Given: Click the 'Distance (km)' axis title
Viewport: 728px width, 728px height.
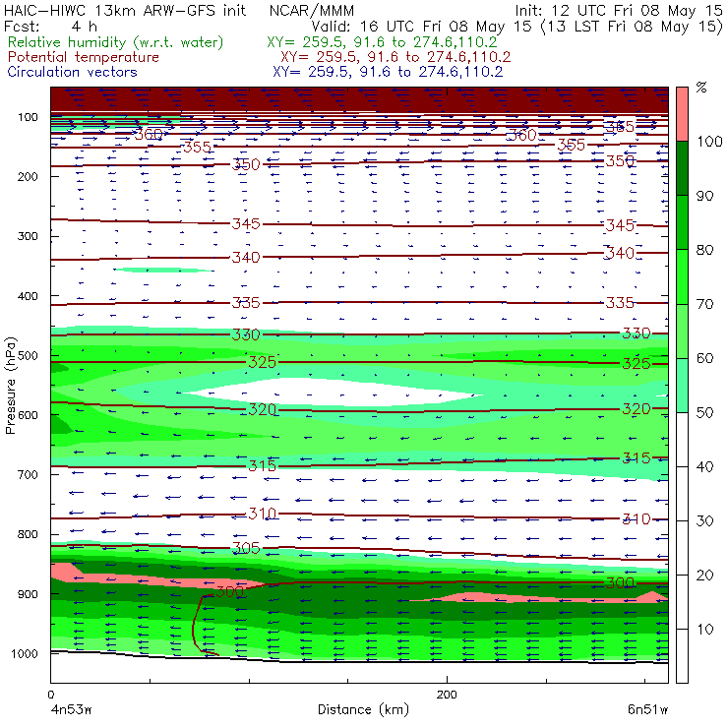Looking at the screenshot, I should [363, 709].
